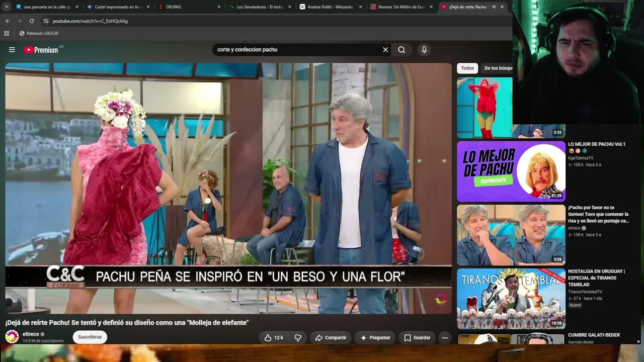Open 'LO MEJOR DE PACHU' video thumbnail
Image resolution: width=644 pixels, height=362 pixels.
[511, 171]
